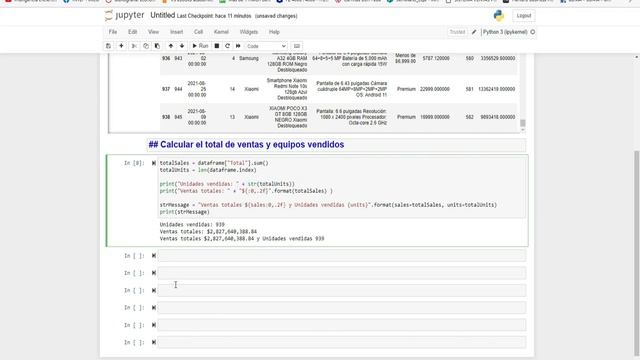Click the kernel status circle indicator
The image size is (640, 360).
533,32
